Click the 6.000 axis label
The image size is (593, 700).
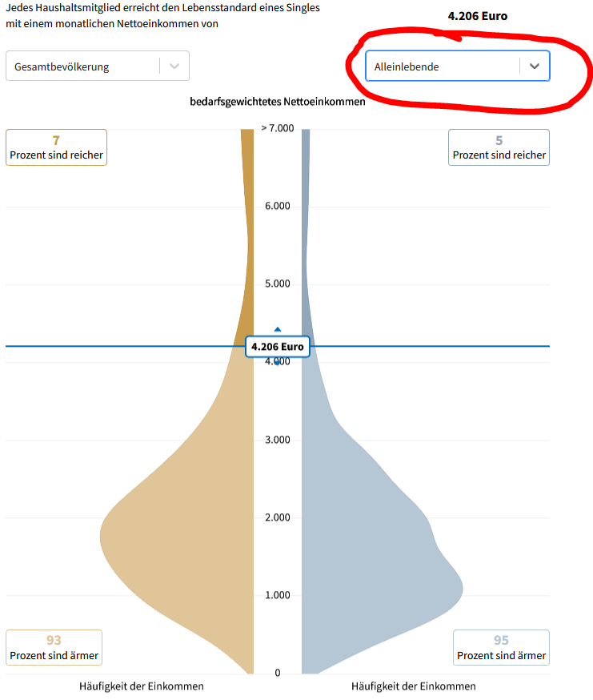click(278, 207)
